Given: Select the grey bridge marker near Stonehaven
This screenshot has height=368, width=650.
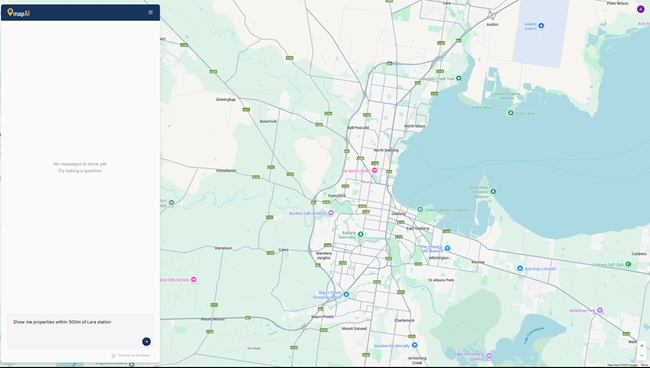Looking at the screenshot, I should pyautogui.click(x=171, y=203).
